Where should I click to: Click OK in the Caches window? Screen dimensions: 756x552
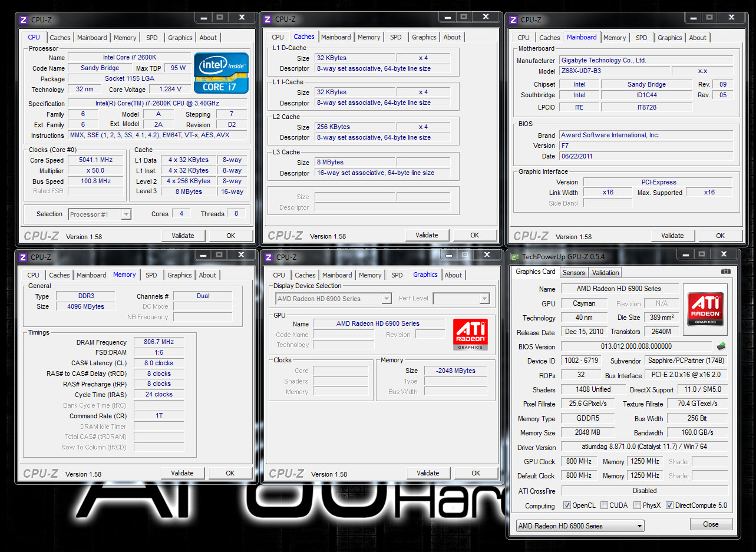pyautogui.click(x=474, y=235)
